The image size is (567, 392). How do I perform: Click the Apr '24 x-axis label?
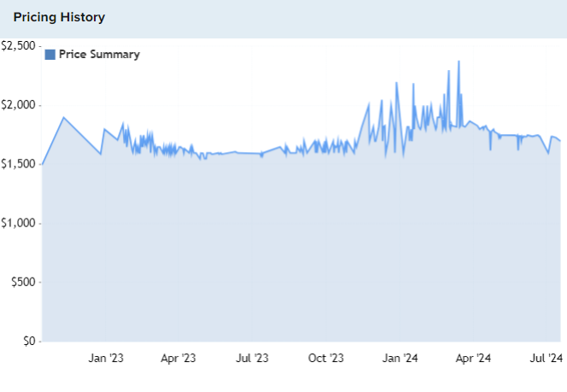point(473,358)
